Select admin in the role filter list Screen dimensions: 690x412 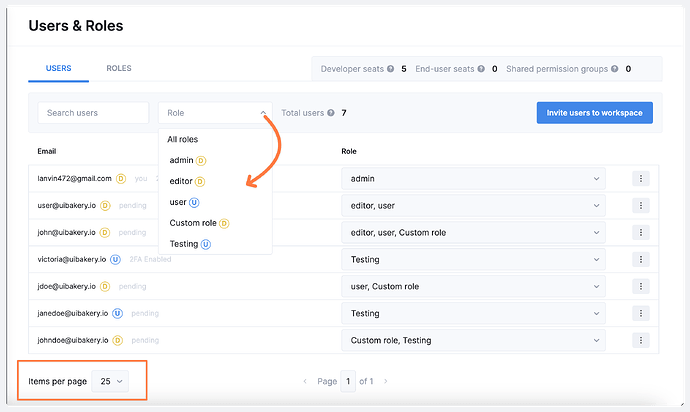[x=215, y=160]
